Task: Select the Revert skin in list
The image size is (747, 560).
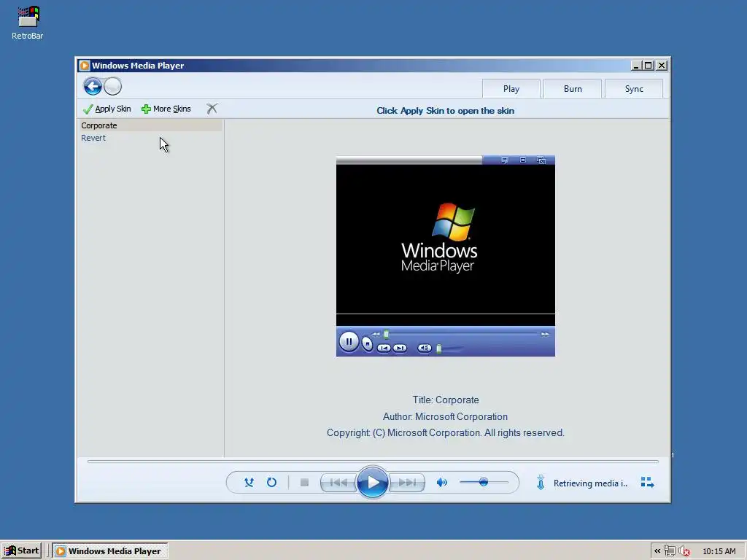Action: pos(150,138)
